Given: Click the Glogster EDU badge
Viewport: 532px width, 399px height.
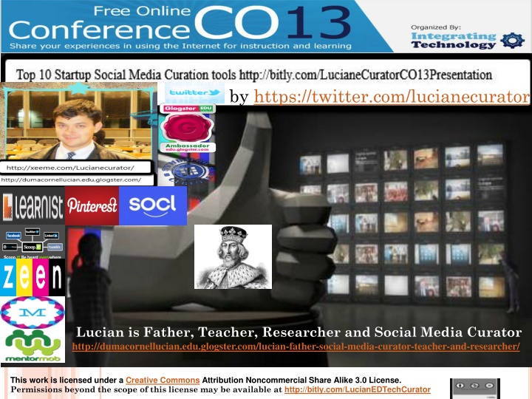Looking at the screenshot, I should point(188,109).
